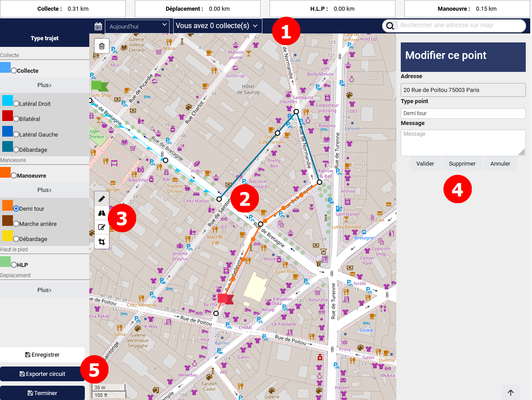Click the trash delete icon on map
Image resolution: width=532 pixels, height=400 pixels.
[x=102, y=46]
